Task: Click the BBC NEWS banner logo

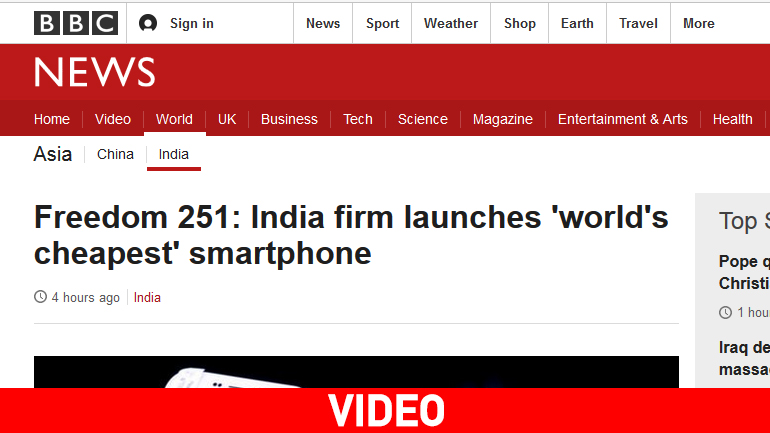Action: tap(94, 72)
